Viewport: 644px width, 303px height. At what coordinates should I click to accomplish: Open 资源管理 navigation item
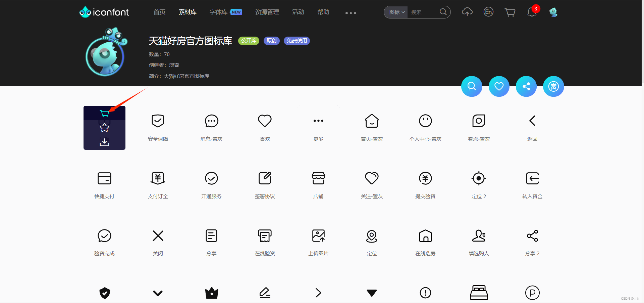pos(267,12)
